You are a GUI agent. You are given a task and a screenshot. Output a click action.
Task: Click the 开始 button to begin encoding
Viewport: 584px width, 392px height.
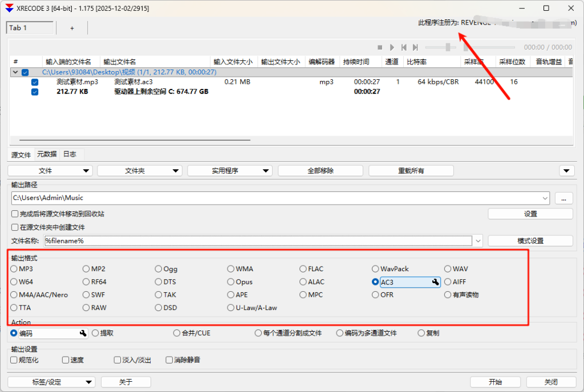(494, 382)
